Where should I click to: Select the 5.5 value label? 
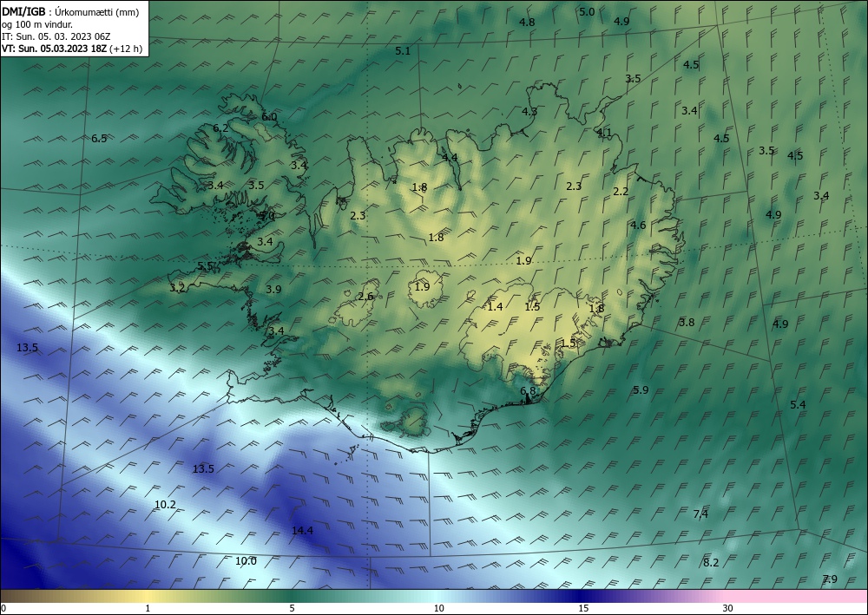(206, 266)
